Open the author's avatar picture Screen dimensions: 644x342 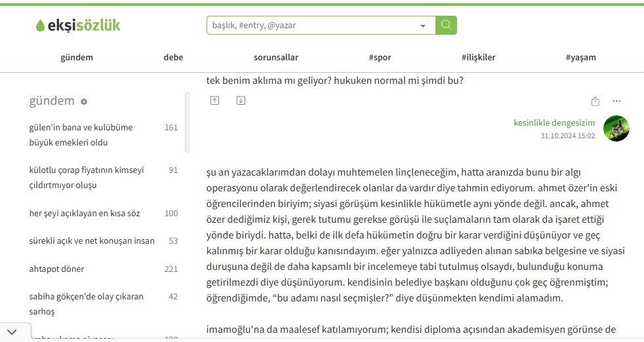coord(616,128)
